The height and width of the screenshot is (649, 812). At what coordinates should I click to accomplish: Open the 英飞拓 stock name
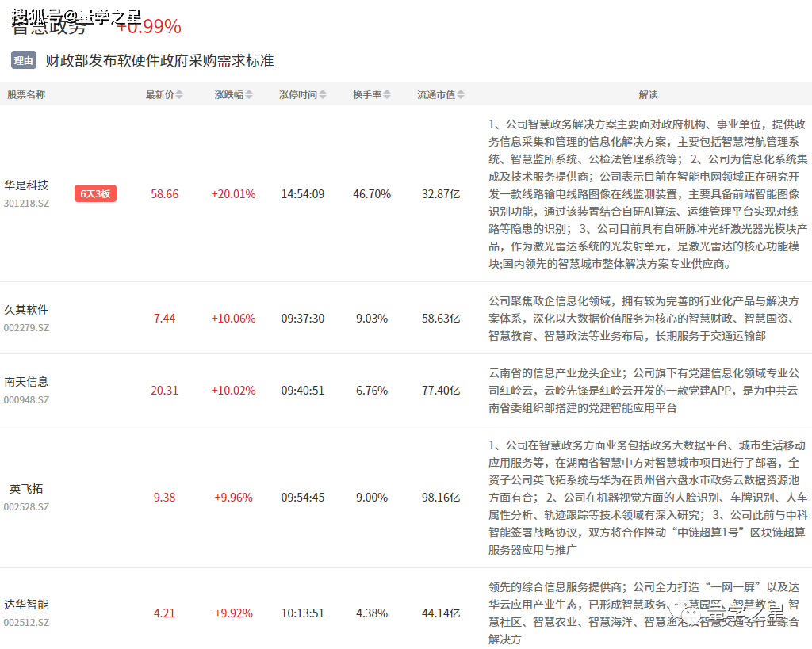coord(26,489)
